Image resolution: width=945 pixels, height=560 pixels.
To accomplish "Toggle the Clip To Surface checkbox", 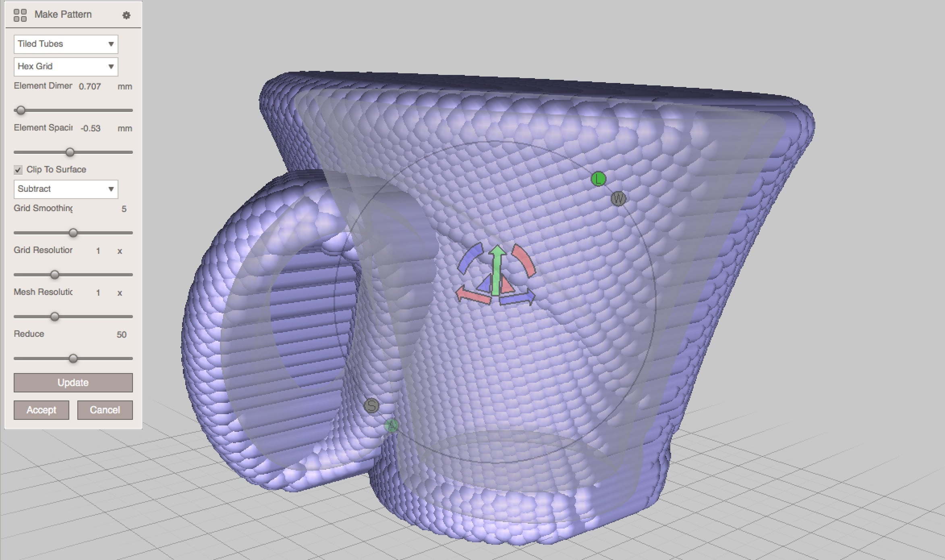I will click(18, 170).
